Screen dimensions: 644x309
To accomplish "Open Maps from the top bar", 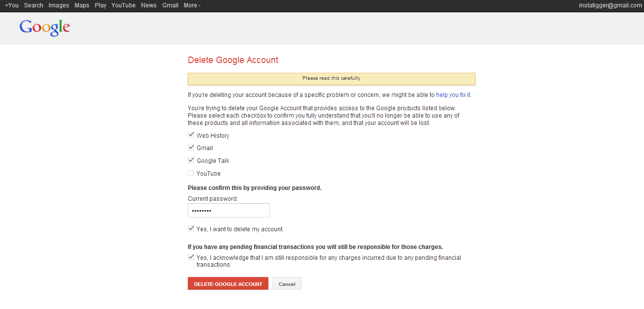I will coord(82,5).
